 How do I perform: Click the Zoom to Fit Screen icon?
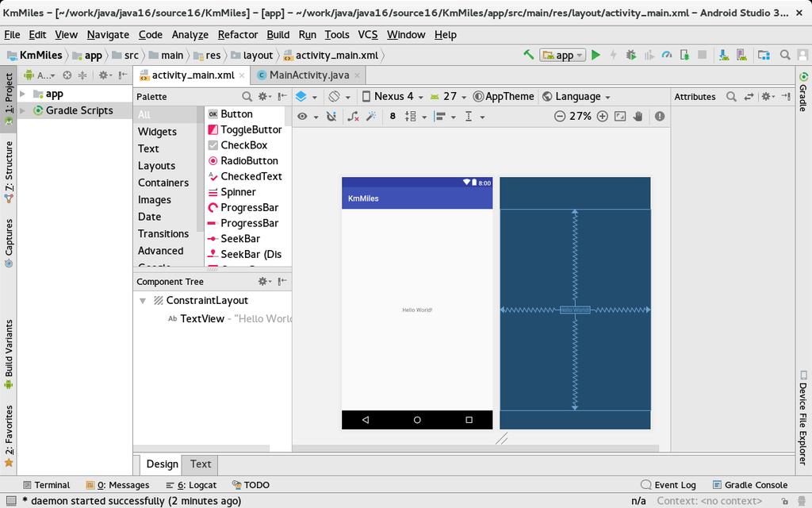click(620, 116)
